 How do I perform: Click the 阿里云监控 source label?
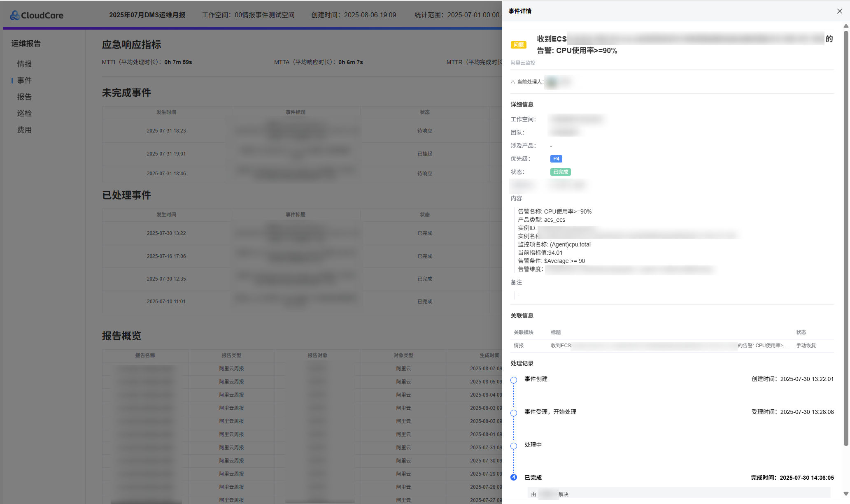[x=523, y=63]
